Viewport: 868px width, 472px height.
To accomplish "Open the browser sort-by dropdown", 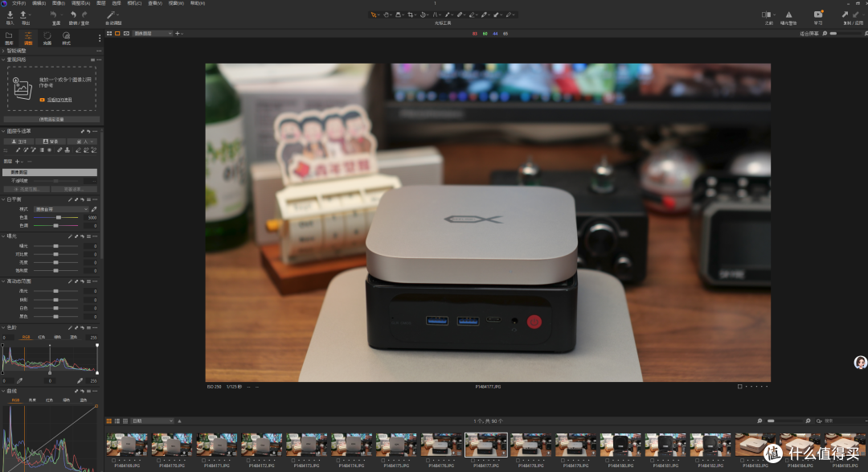I will (x=152, y=421).
